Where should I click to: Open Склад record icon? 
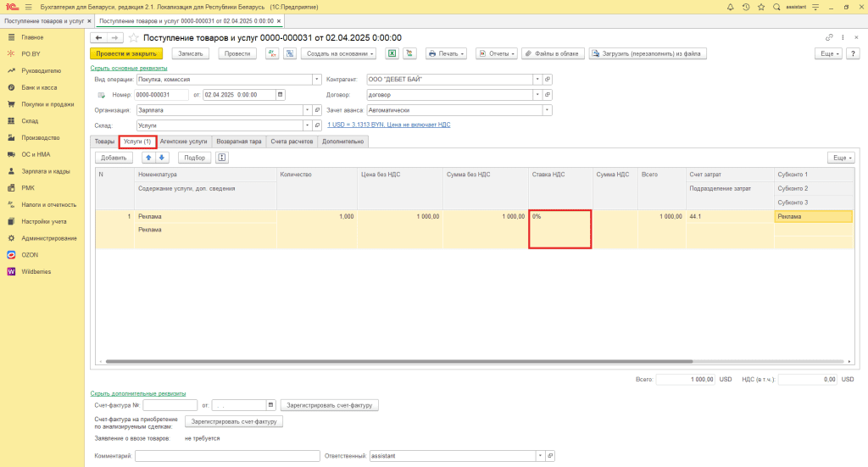(317, 125)
